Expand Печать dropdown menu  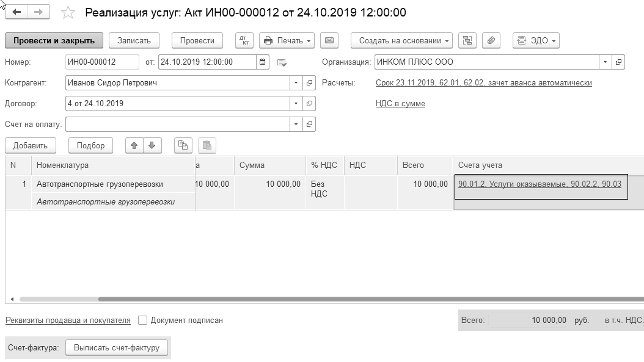pyautogui.click(x=287, y=41)
